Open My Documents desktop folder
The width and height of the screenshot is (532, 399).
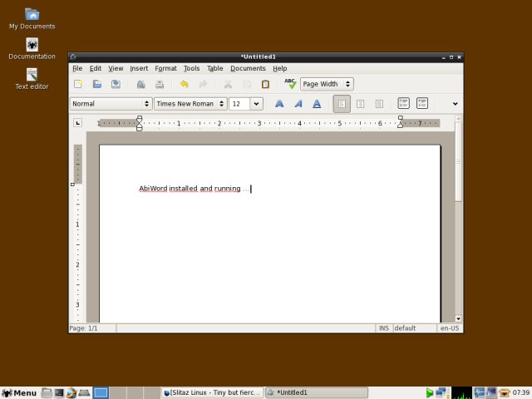point(32,19)
